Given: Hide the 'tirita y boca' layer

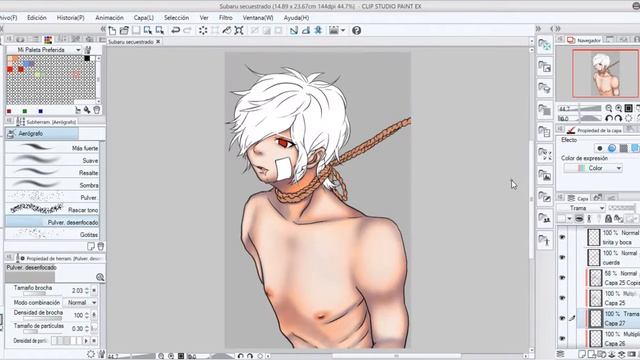Looking at the screenshot, I should pyautogui.click(x=562, y=237).
